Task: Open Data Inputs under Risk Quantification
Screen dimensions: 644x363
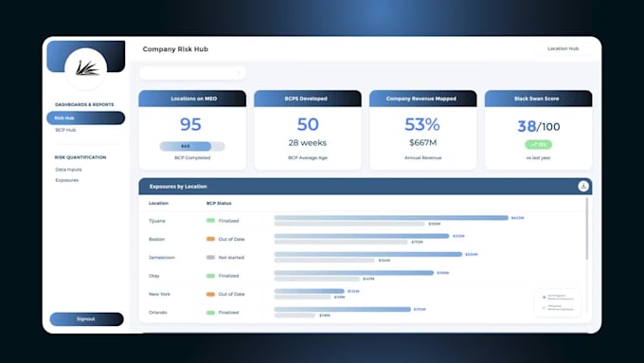Action: click(x=68, y=170)
